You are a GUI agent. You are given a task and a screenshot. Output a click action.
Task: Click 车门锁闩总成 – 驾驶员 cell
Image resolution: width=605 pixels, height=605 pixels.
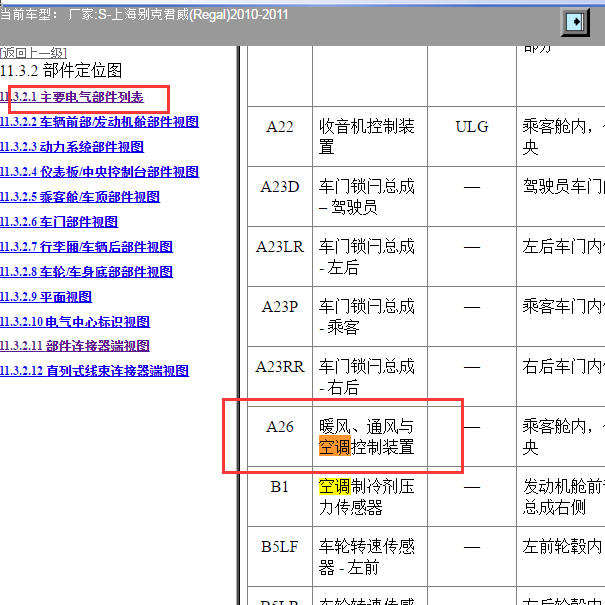370,197
